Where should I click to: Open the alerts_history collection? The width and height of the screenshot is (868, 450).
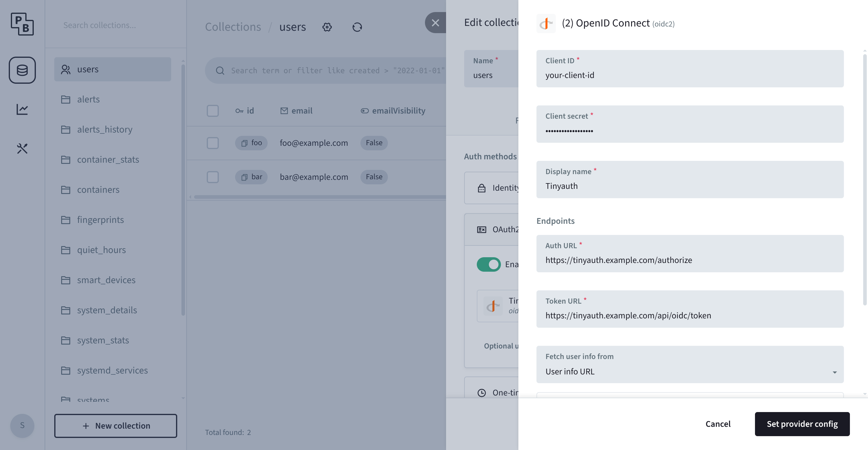click(x=112, y=129)
